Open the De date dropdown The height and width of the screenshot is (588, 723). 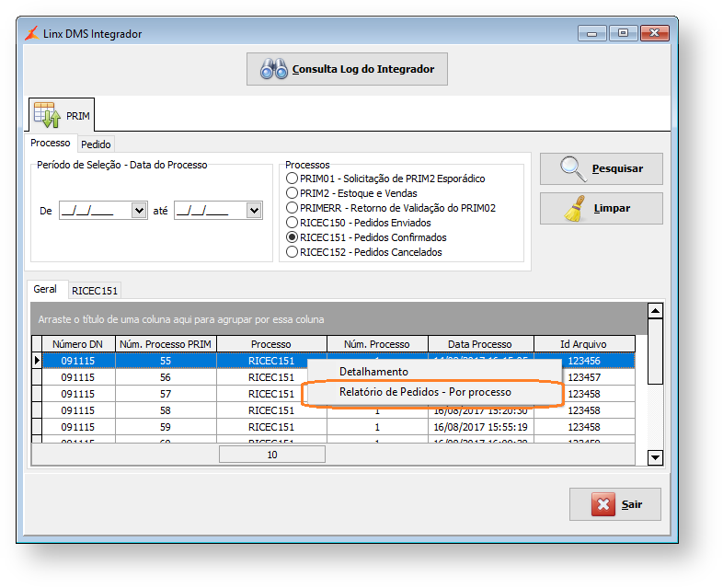pyautogui.click(x=139, y=211)
